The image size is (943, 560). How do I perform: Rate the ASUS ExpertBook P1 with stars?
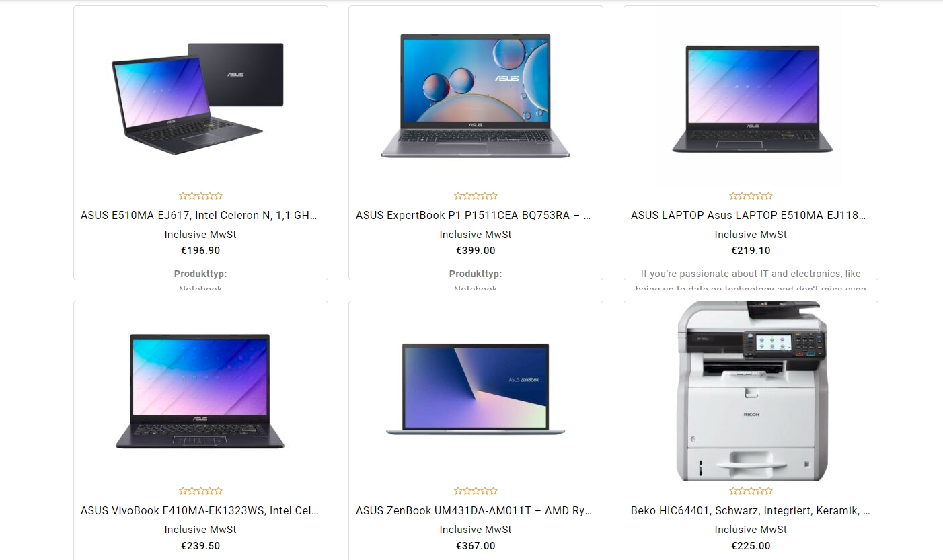point(476,196)
